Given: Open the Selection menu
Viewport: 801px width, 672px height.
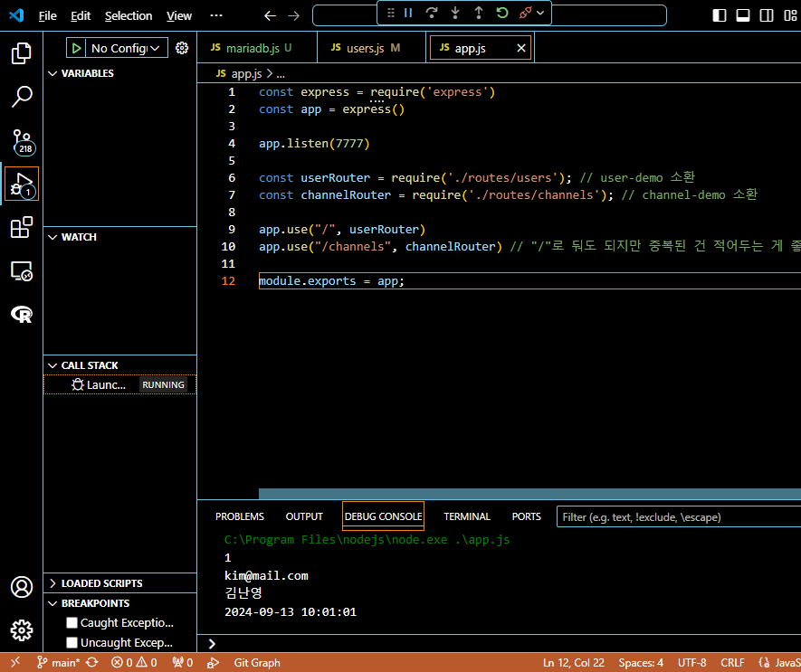Looking at the screenshot, I should (129, 16).
